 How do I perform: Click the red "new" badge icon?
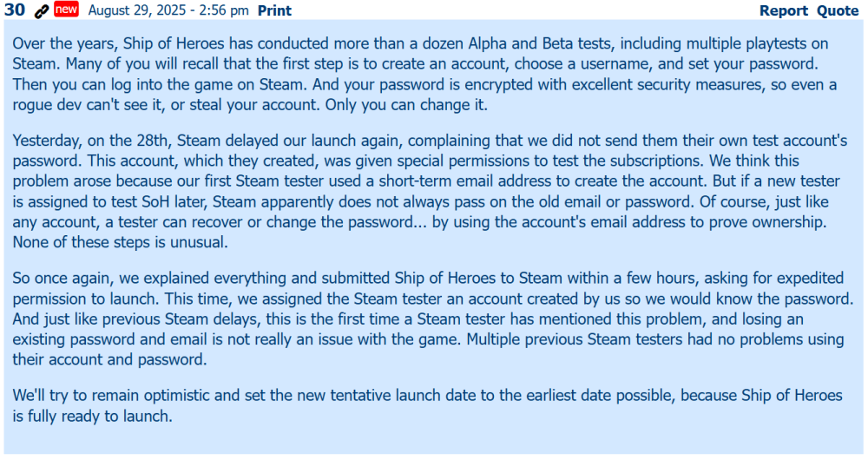pyautogui.click(x=66, y=10)
